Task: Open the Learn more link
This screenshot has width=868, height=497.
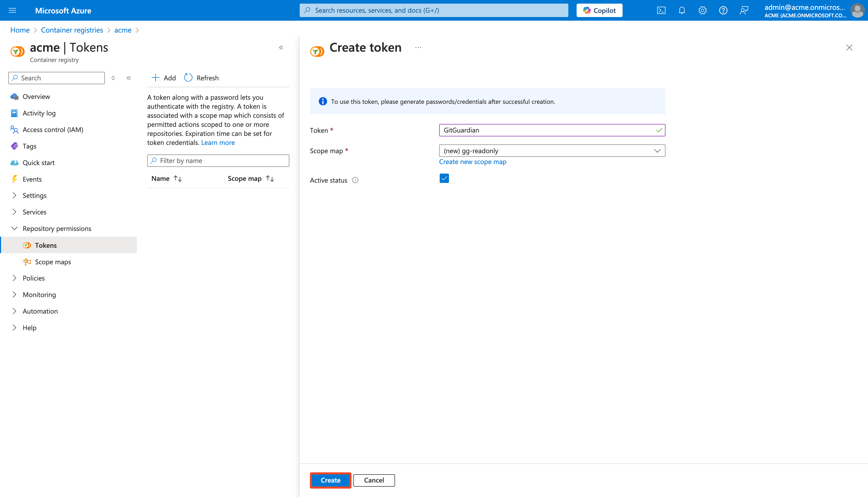Action: (218, 142)
